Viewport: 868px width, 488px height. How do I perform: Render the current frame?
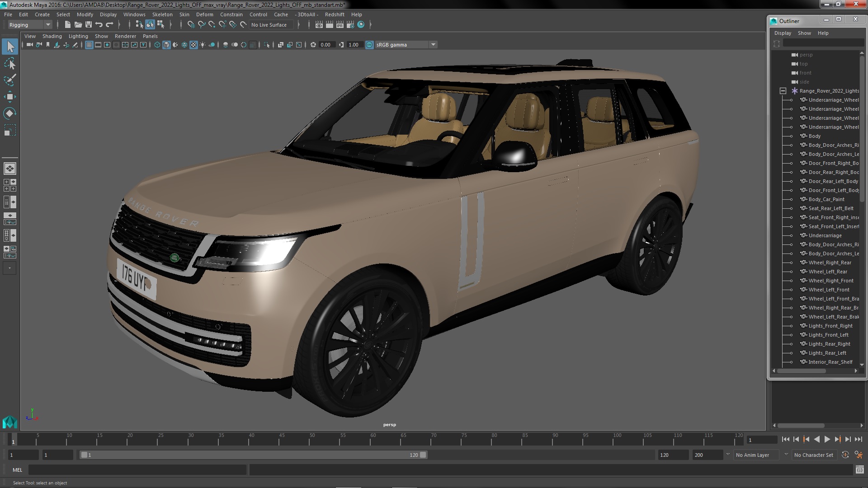pyautogui.click(x=329, y=25)
